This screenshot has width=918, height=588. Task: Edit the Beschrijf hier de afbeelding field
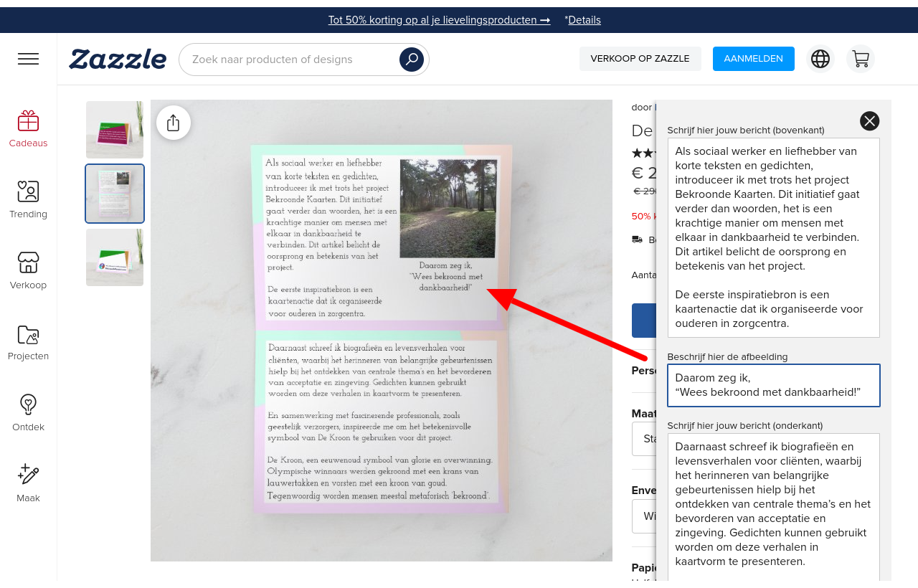[x=773, y=385]
